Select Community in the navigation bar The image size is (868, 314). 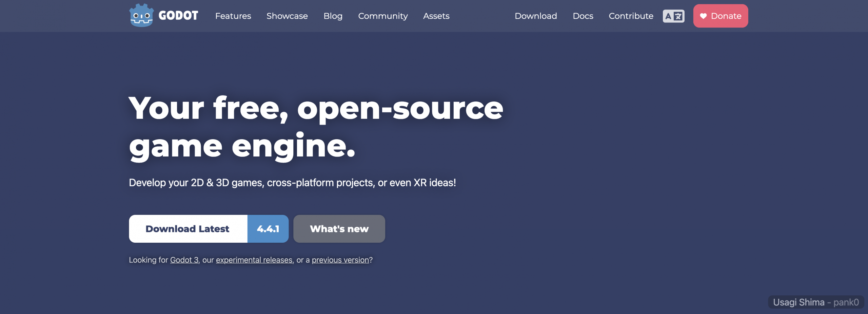tap(383, 16)
